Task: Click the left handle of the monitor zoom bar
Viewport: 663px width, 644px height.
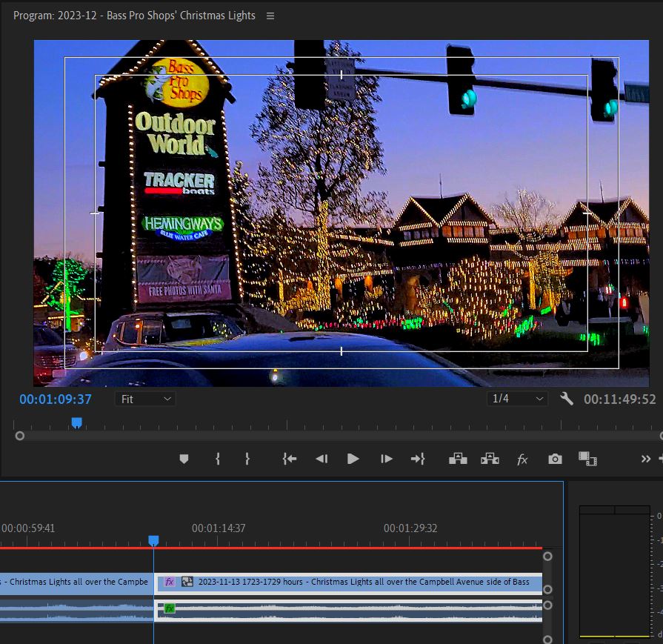Action: [20, 436]
